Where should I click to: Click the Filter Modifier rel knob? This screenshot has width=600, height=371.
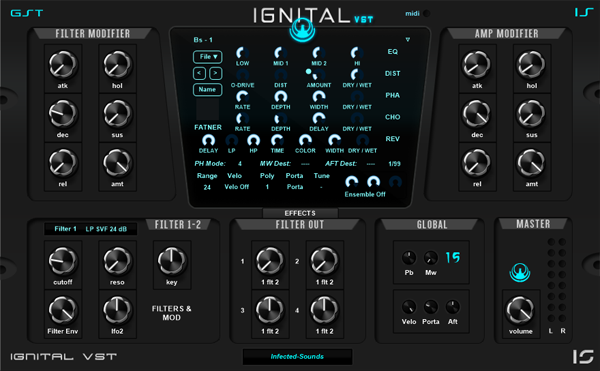(62, 163)
